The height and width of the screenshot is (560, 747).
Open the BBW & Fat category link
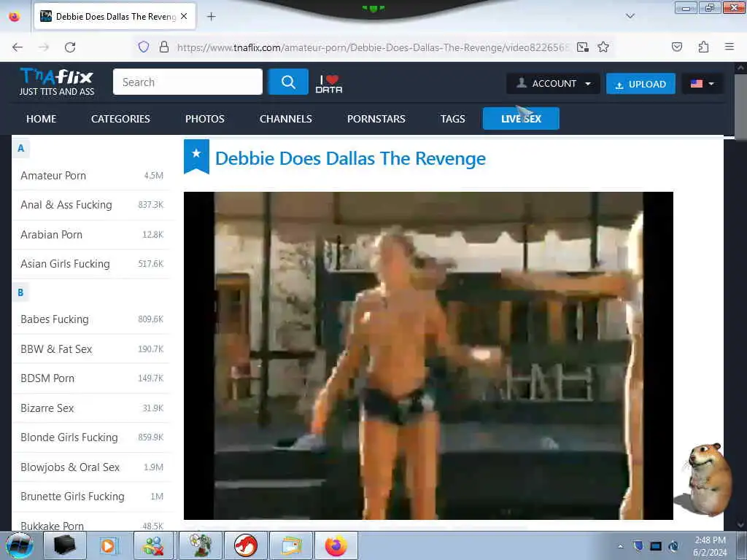tap(56, 349)
